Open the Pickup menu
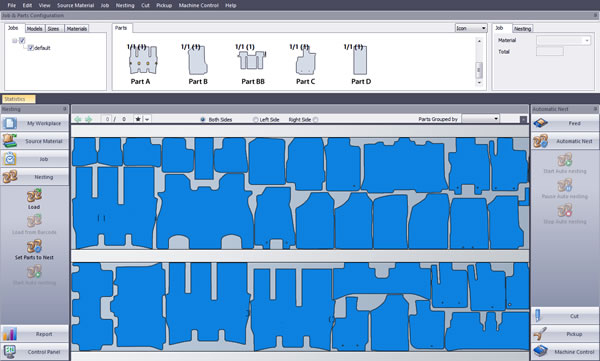Viewport: 600px width, 361px height. pyautogui.click(x=164, y=5)
